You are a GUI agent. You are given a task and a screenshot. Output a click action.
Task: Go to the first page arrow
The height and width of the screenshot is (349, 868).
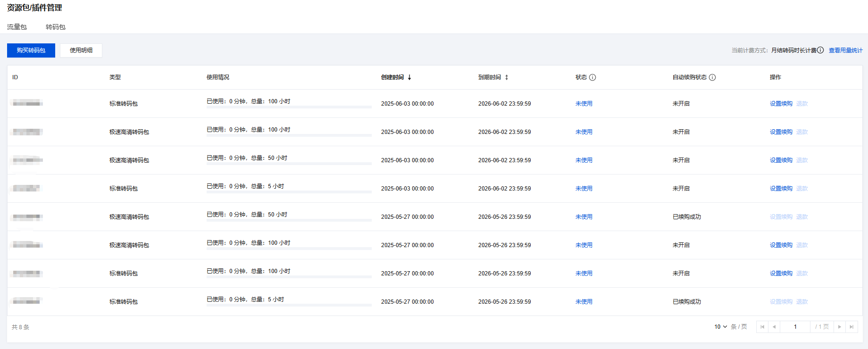tap(762, 327)
